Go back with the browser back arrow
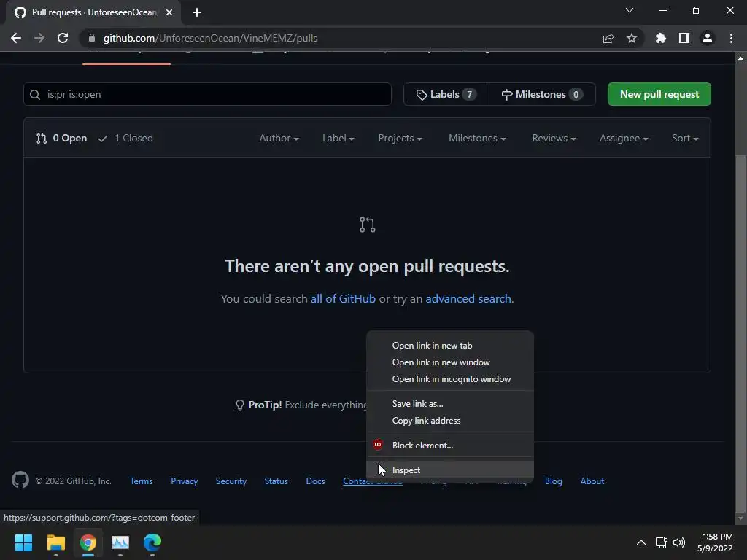This screenshot has height=560, width=747. [16, 38]
